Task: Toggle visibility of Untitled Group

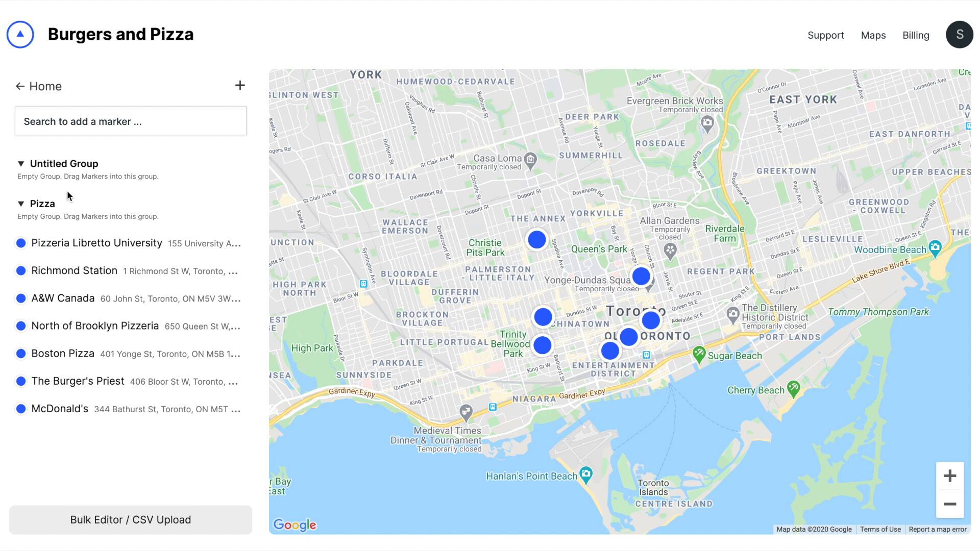Action: pos(20,163)
